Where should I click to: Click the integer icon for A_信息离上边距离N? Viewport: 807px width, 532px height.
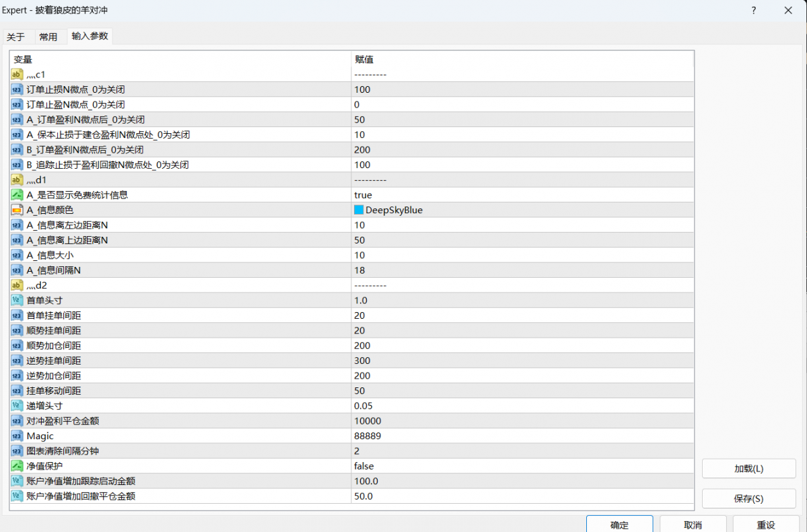click(17, 240)
